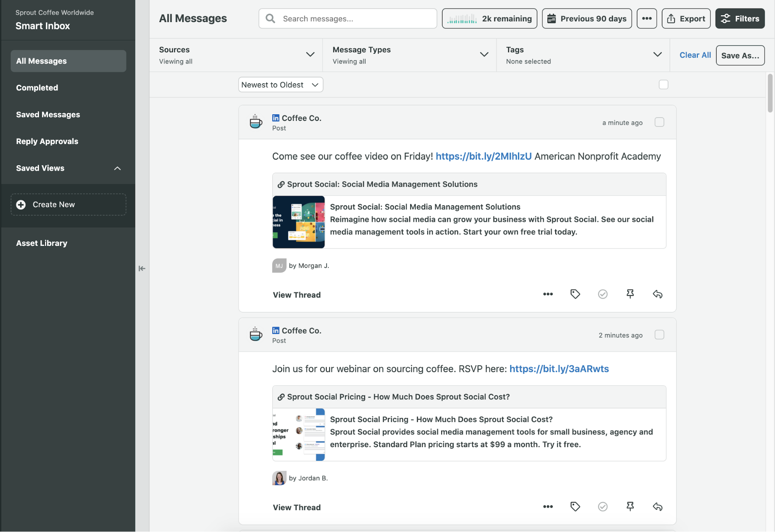Click coffee cup avatar on first post
The width and height of the screenshot is (775, 532).
256,122
